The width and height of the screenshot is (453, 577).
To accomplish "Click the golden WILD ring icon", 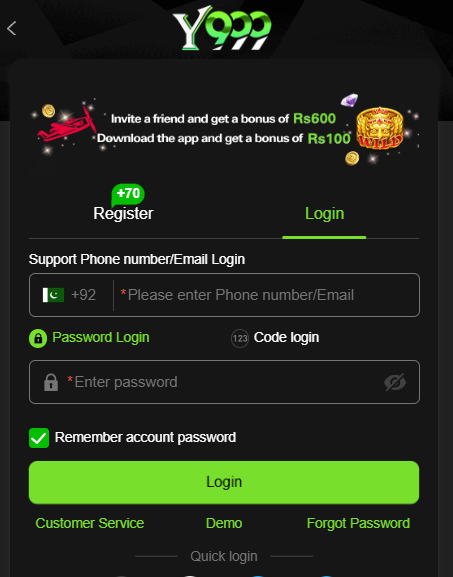I will click(379, 128).
